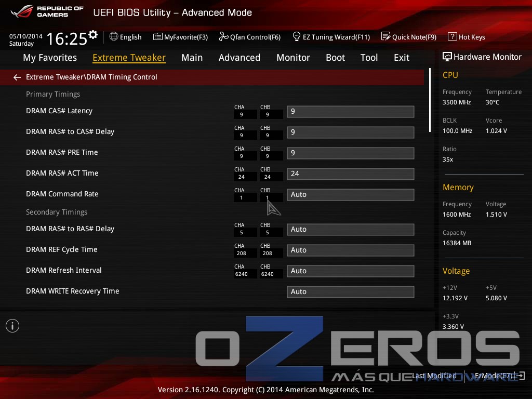Viewport: 532px width, 399px height.
Task: Launch EZ Tuning Wizard(F11)
Action: tap(331, 37)
